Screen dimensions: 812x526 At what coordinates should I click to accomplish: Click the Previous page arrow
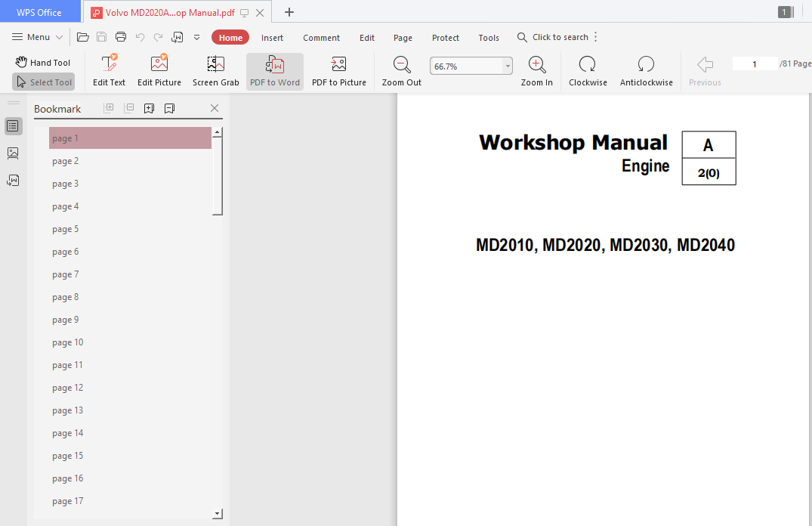[705, 71]
